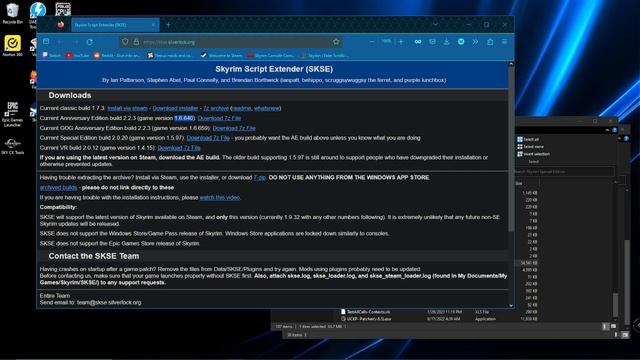This screenshot has height=360, width=640.
Task: Open File Explorer help question mark icon
Action: 614,130
